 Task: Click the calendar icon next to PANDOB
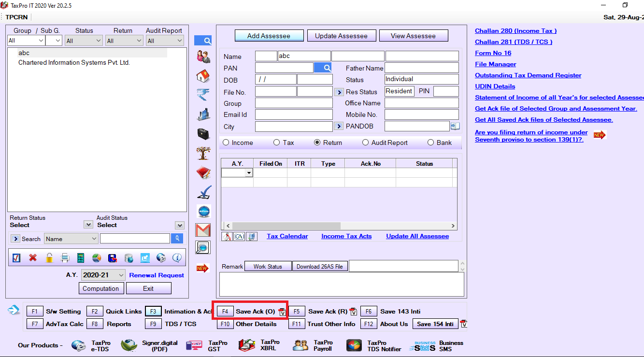(x=455, y=126)
